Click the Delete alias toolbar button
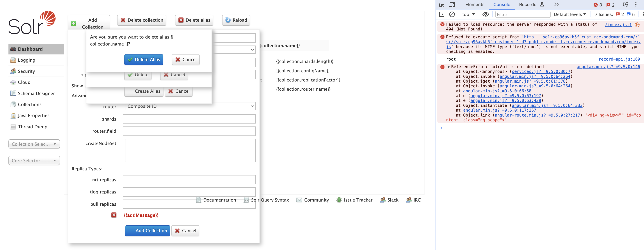The width and height of the screenshot is (644, 250). click(x=194, y=20)
